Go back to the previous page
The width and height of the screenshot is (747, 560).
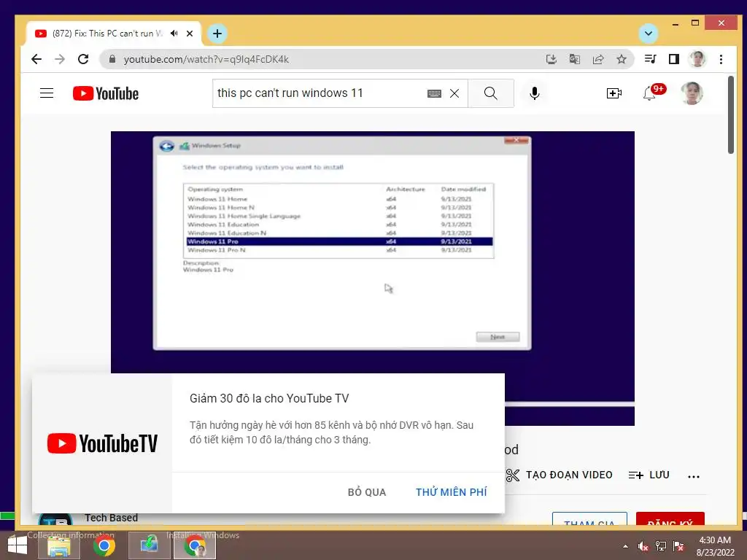click(x=36, y=59)
